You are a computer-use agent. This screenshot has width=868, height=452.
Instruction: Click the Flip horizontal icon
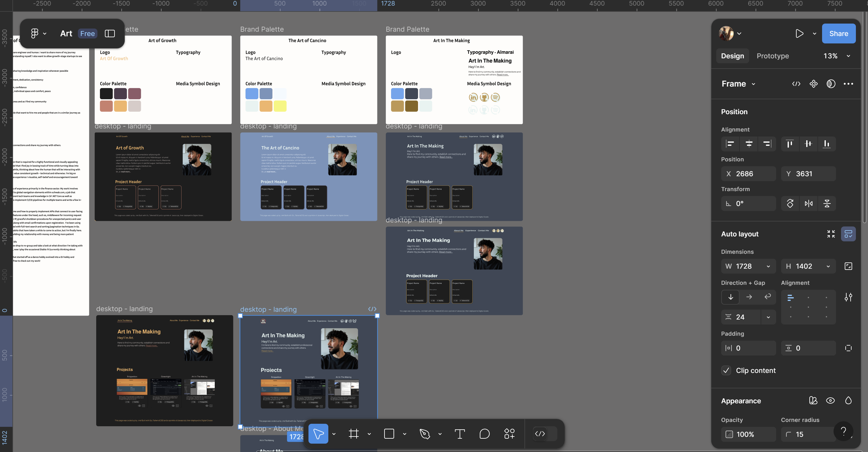coord(808,204)
